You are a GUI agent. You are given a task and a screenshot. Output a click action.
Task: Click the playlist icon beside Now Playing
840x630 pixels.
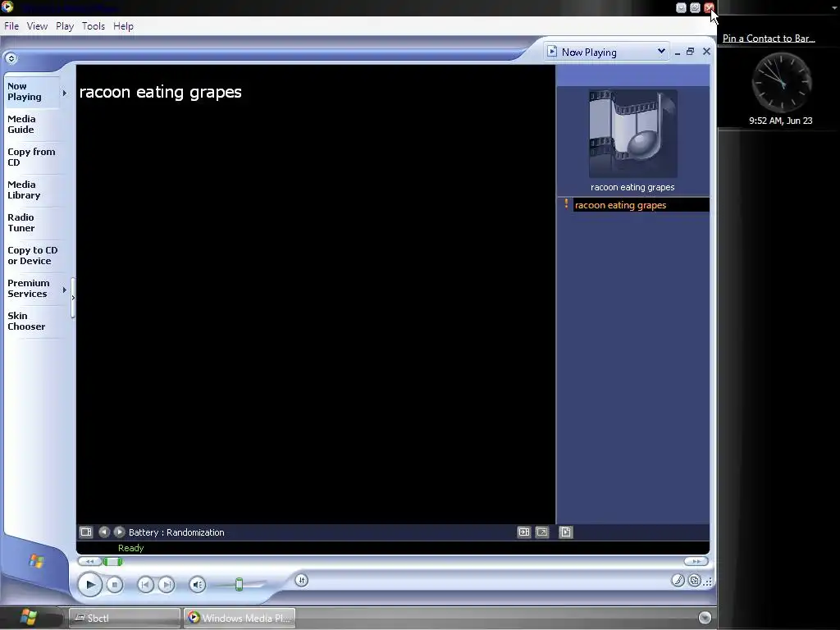point(552,52)
